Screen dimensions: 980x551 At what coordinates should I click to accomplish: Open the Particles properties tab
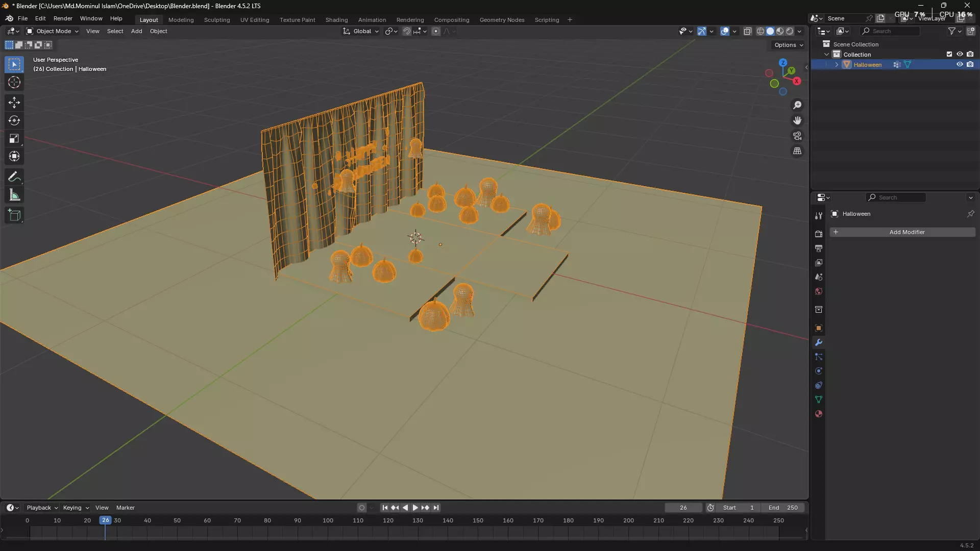click(x=819, y=357)
